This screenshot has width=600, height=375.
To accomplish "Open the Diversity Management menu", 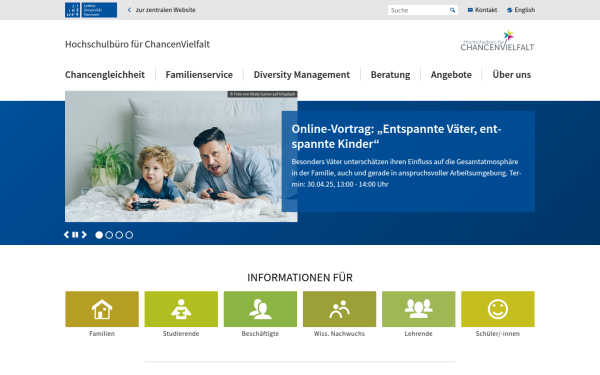I will [302, 75].
